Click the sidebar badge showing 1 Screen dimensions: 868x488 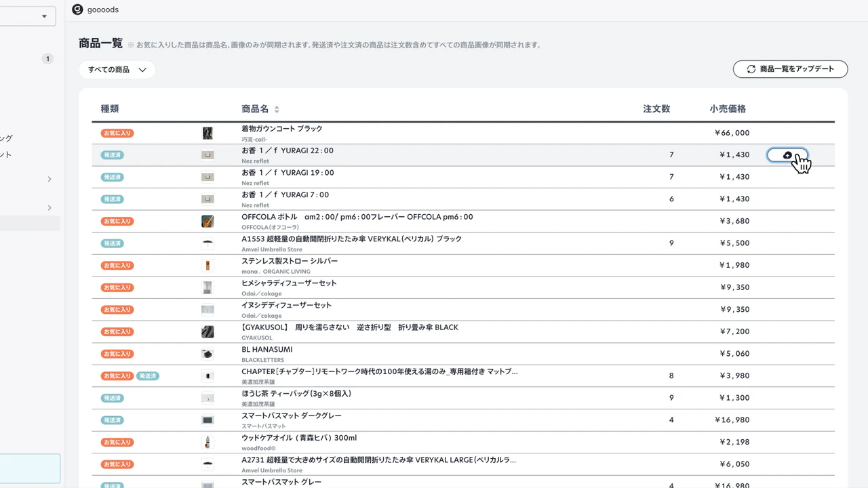tap(47, 59)
